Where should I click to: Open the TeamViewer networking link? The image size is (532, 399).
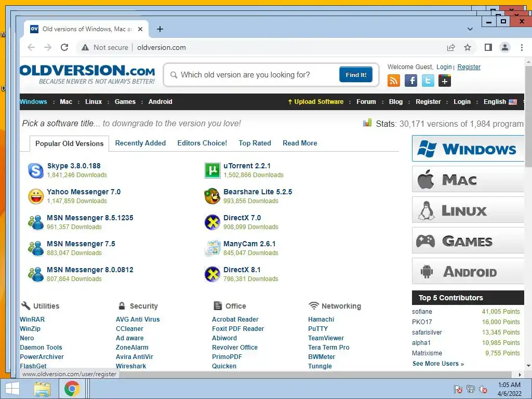click(x=326, y=338)
